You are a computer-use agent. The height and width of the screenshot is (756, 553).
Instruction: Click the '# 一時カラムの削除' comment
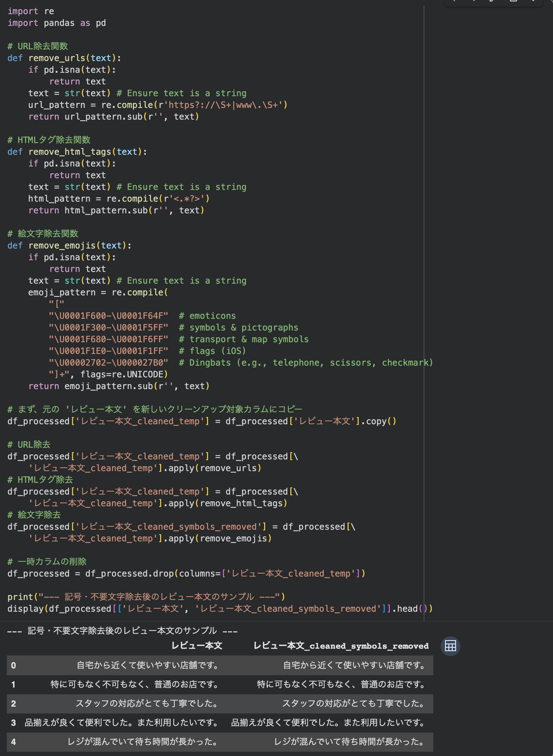[x=47, y=561]
